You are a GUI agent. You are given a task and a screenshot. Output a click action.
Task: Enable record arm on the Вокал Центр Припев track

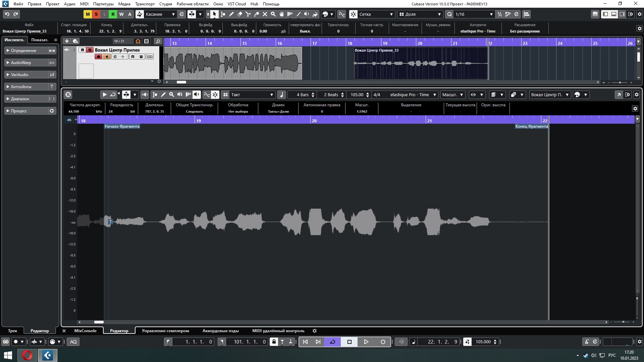[98, 57]
